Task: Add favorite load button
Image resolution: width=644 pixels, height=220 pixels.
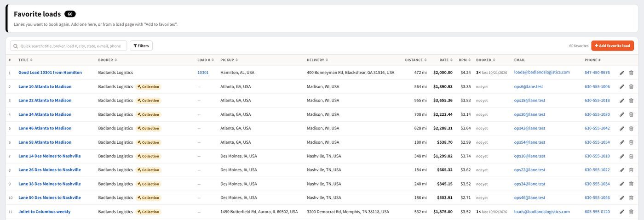Action: [612, 46]
